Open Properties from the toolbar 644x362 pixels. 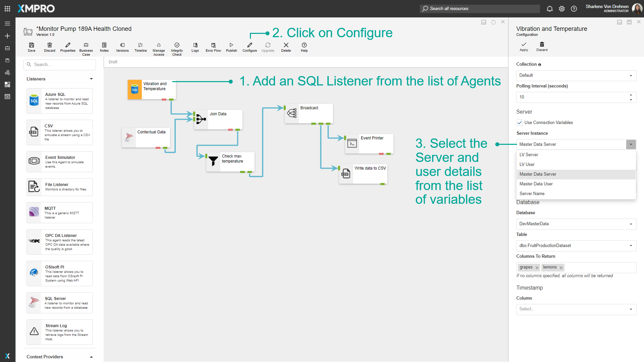tap(68, 47)
